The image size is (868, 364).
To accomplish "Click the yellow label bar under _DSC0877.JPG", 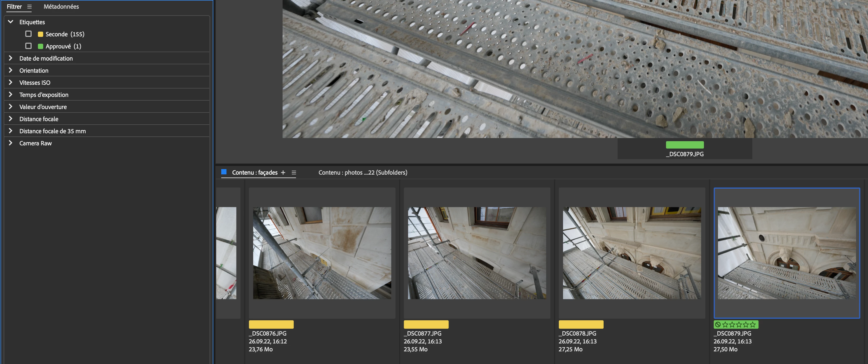I will [426, 324].
